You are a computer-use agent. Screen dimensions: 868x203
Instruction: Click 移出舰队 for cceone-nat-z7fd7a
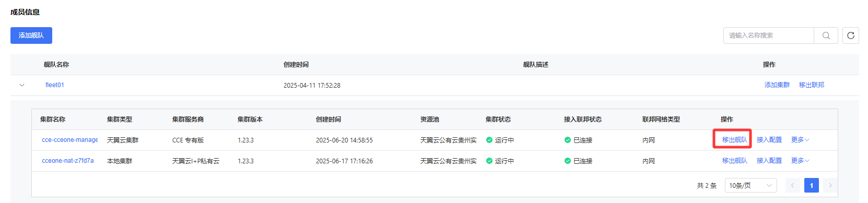click(x=735, y=161)
